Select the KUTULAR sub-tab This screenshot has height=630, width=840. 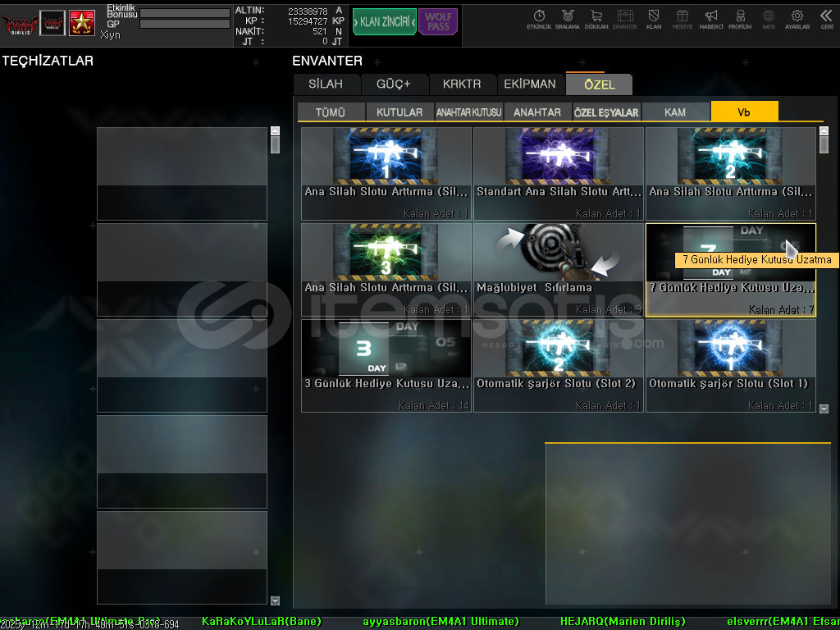click(x=399, y=112)
